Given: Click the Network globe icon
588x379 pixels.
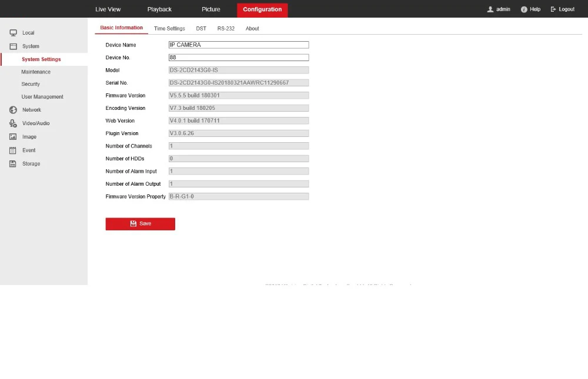Looking at the screenshot, I should [x=13, y=110].
